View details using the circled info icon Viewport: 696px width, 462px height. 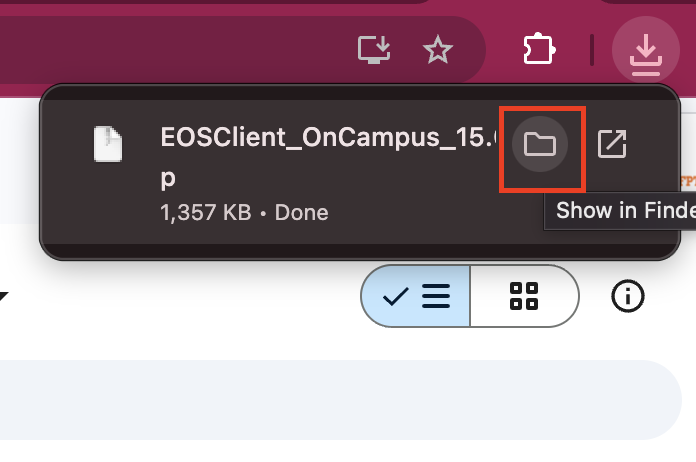(627, 295)
